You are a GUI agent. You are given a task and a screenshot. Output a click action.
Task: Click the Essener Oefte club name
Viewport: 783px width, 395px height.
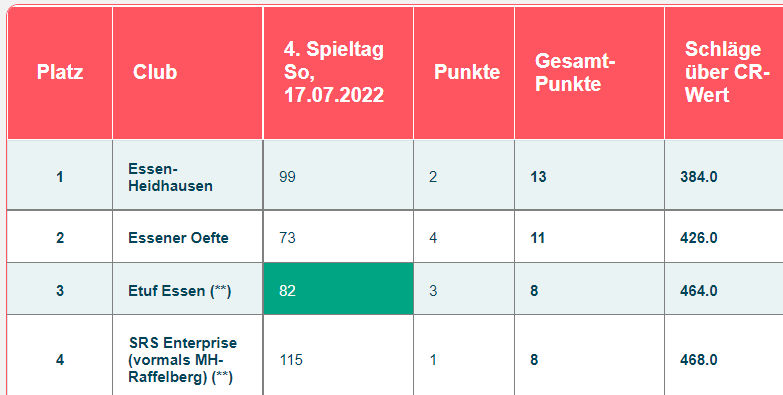[x=178, y=238]
